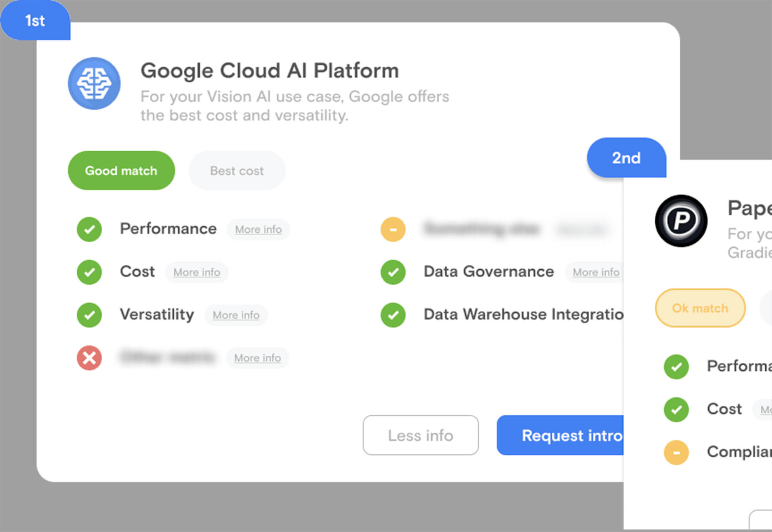The height and width of the screenshot is (532, 772).
Task: Click the green check icon beside Versatility
Action: coord(89,315)
